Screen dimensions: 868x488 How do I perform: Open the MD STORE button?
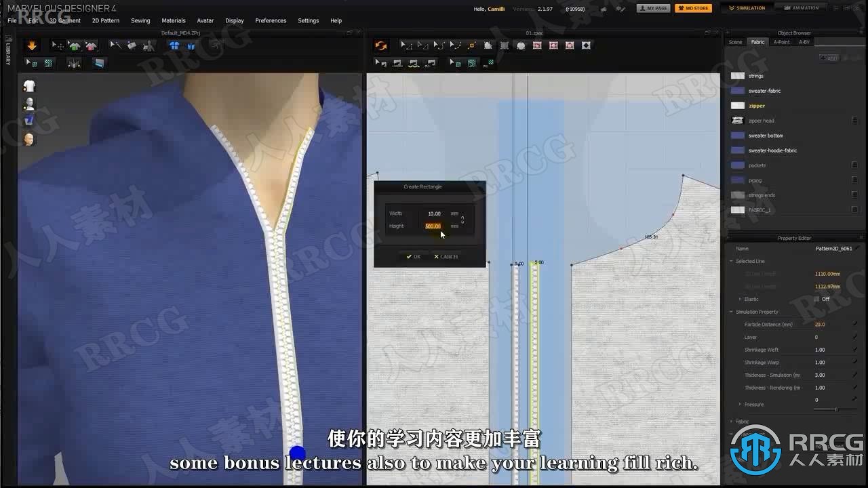tap(693, 8)
